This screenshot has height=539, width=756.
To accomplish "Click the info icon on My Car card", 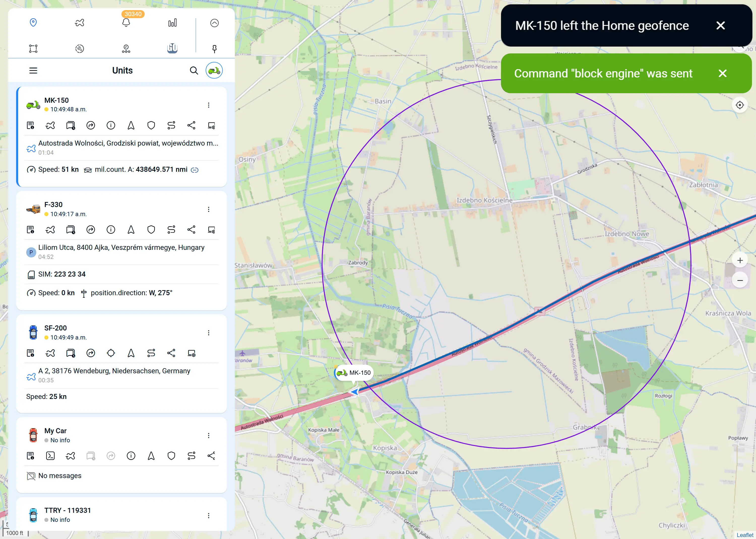I will point(131,456).
